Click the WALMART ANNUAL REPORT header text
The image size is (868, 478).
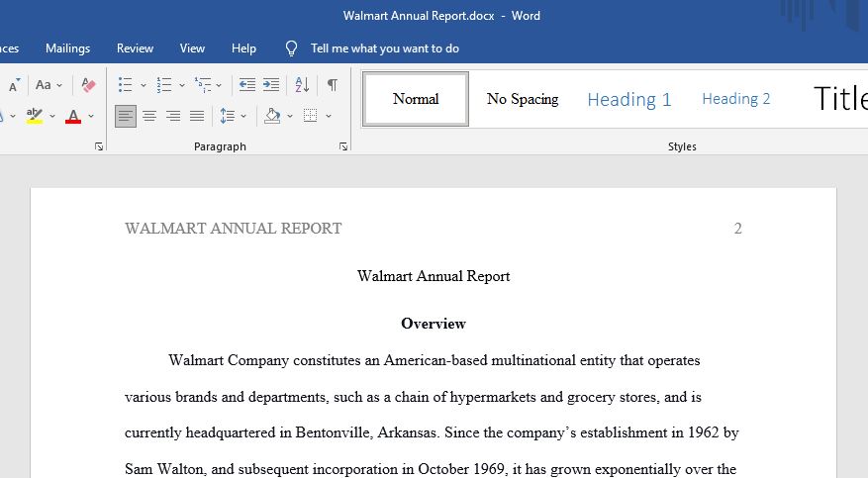pos(233,229)
